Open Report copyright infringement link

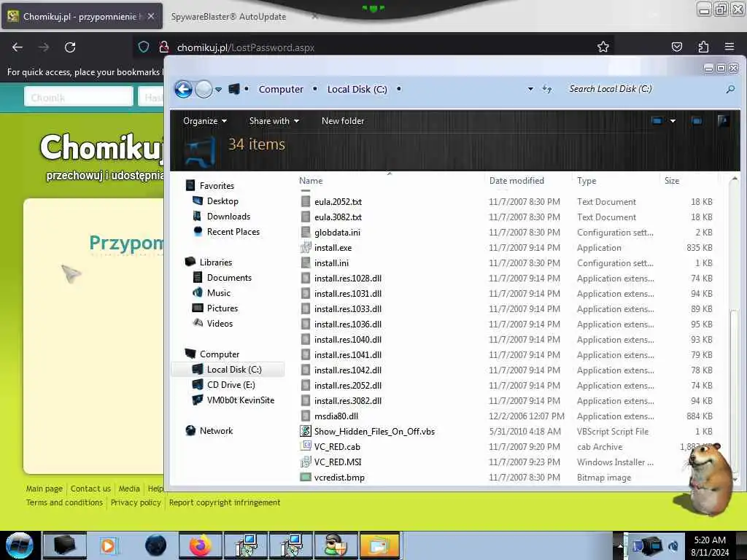pyautogui.click(x=225, y=502)
